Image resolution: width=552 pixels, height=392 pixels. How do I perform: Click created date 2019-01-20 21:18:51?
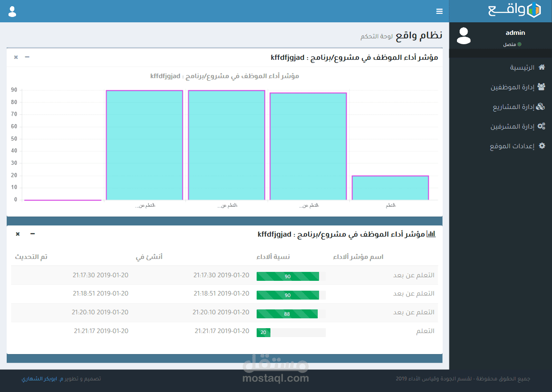[221, 294]
